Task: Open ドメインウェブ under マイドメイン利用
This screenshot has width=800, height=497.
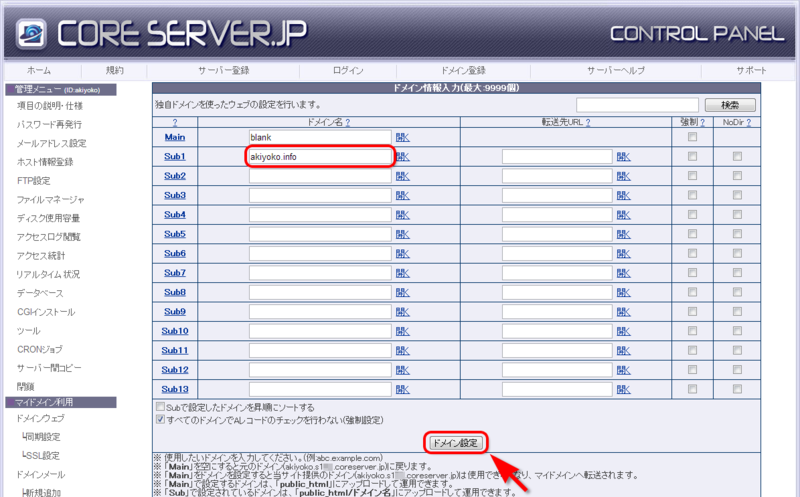Action: tap(40, 418)
